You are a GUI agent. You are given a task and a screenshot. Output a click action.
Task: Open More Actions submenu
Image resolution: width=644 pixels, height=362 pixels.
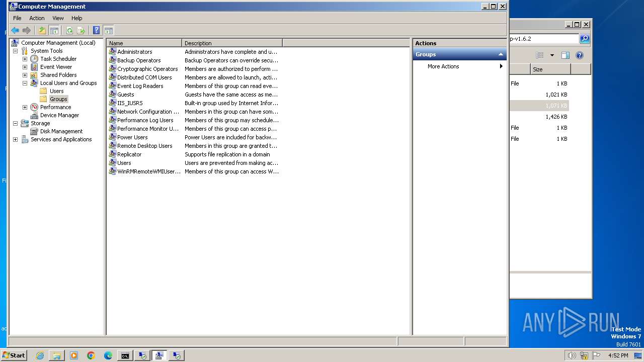pos(459,66)
